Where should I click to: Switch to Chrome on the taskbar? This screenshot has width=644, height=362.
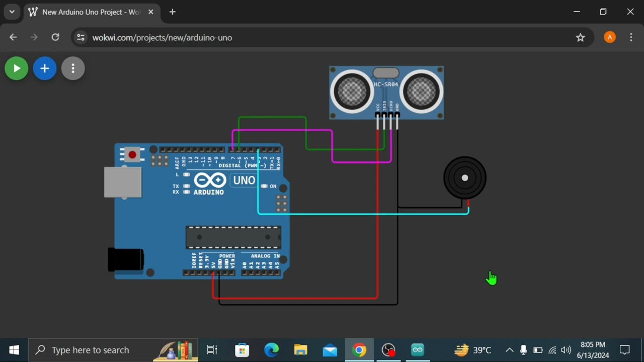point(359,350)
